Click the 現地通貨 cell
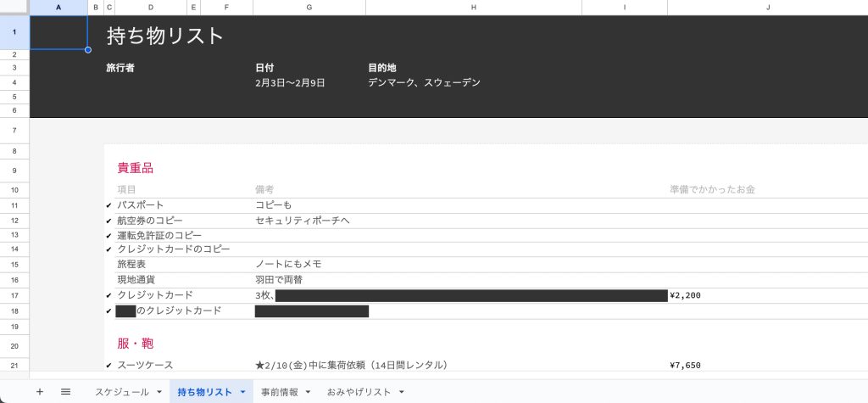 click(x=136, y=280)
